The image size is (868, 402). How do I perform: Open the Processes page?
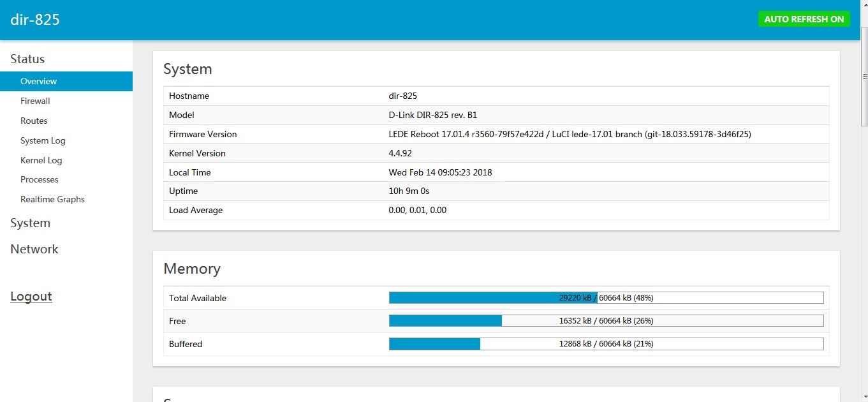[x=40, y=179]
